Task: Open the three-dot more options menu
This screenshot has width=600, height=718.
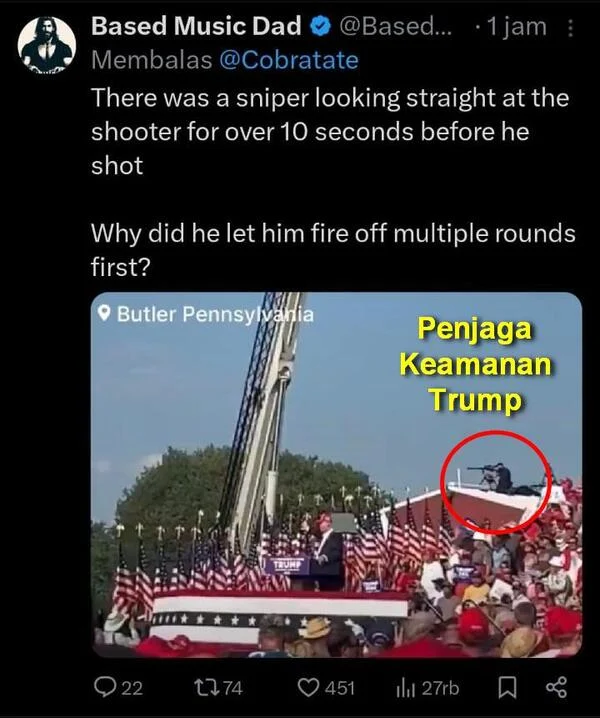Action: coord(570,27)
